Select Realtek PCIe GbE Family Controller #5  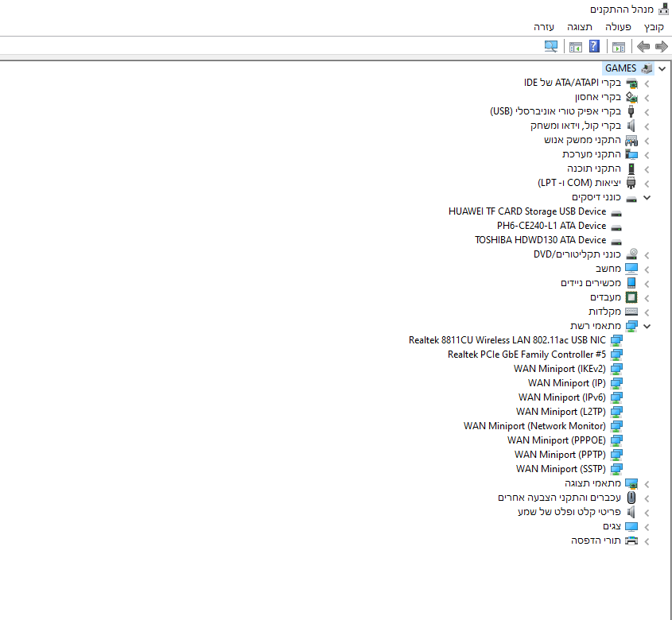tap(526, 355)
